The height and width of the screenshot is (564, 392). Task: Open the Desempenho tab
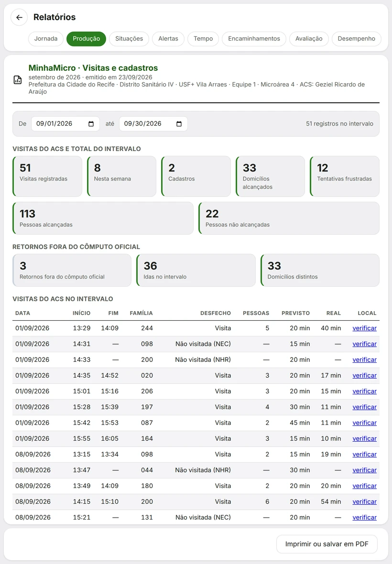tap(357, 39)
